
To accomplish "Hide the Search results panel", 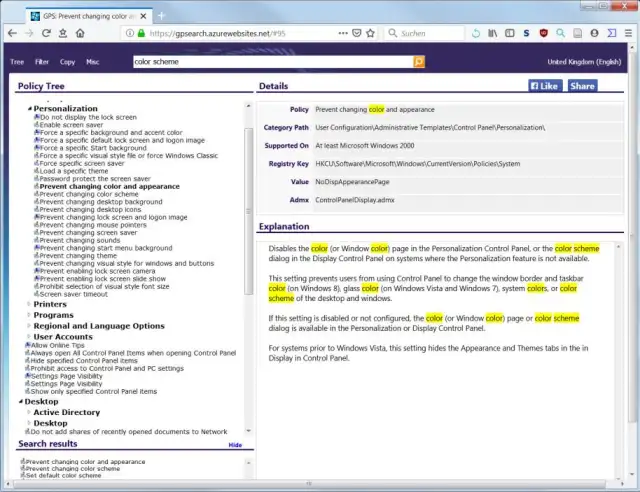I will click(235, 445).
